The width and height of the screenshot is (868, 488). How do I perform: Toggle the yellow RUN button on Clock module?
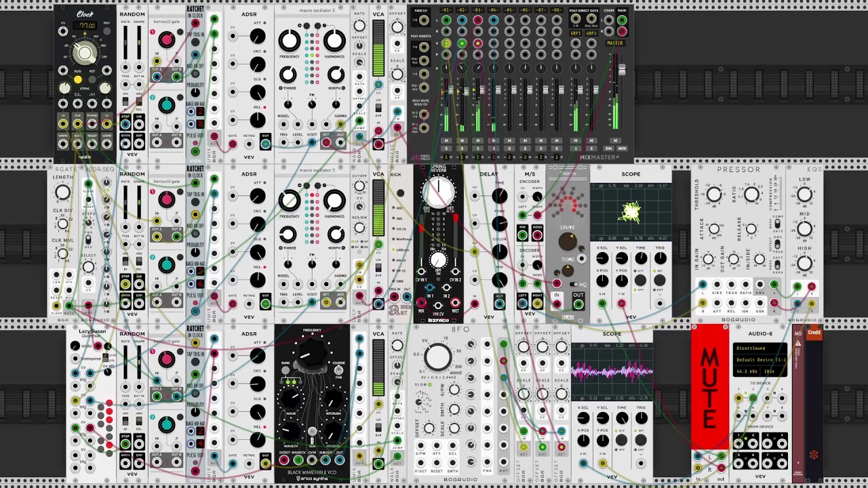77,79
